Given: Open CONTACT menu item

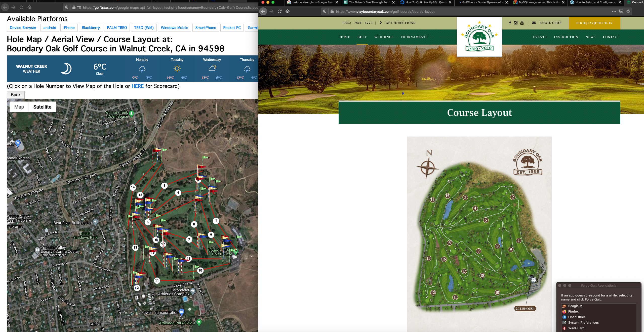Looking at the screenshot, I should click(x=611, y=37).
